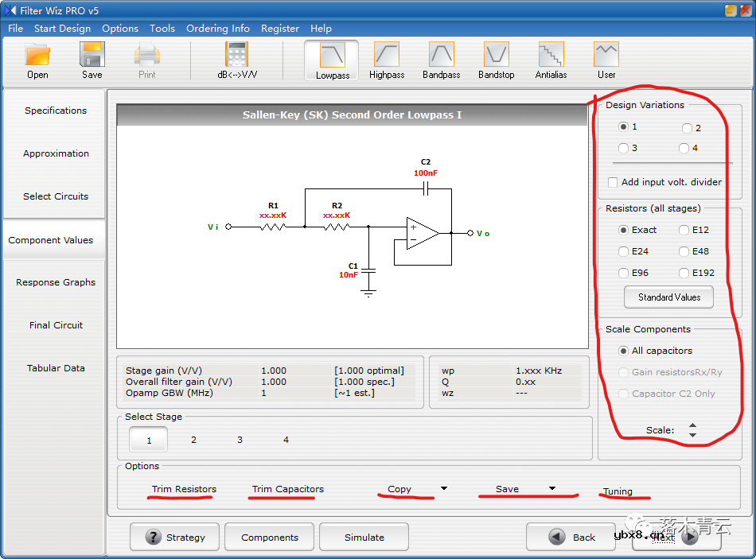This screenshot has width=756, height=559.
Task: Pick the User filter type icon
Action: pos(606,55)
